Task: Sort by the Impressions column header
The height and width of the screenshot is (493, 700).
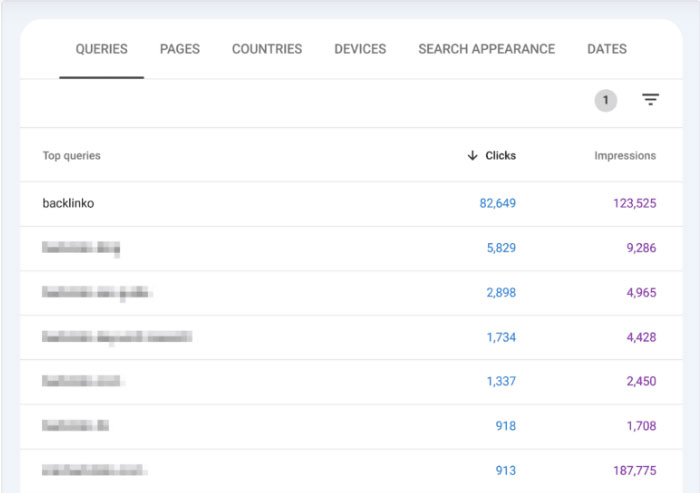Action: click(x=625, y=155)
